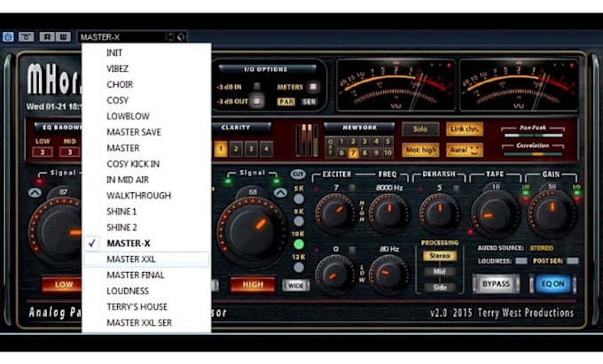
Task: Click the LOW band button
Action: pyautogui.click(x=64, y=284)
